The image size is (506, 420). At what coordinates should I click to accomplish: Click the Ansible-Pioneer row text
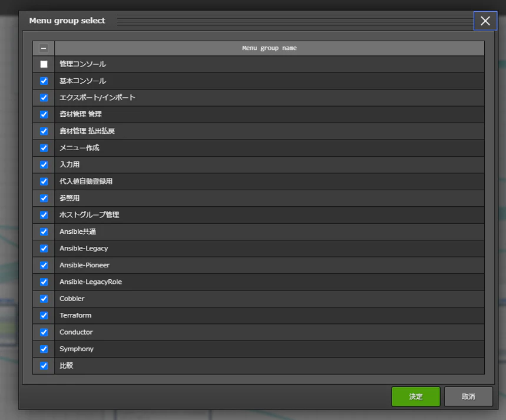coord(85,265)
